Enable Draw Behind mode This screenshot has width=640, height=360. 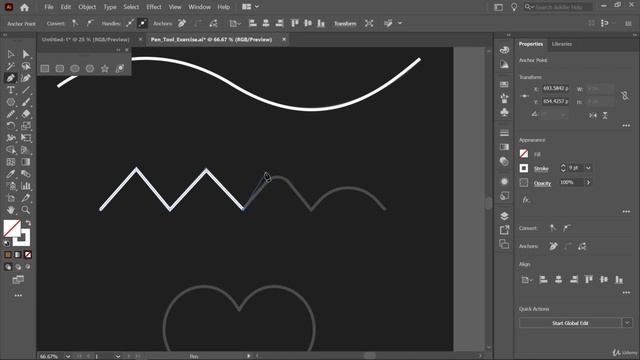click(x=18, y=267)
